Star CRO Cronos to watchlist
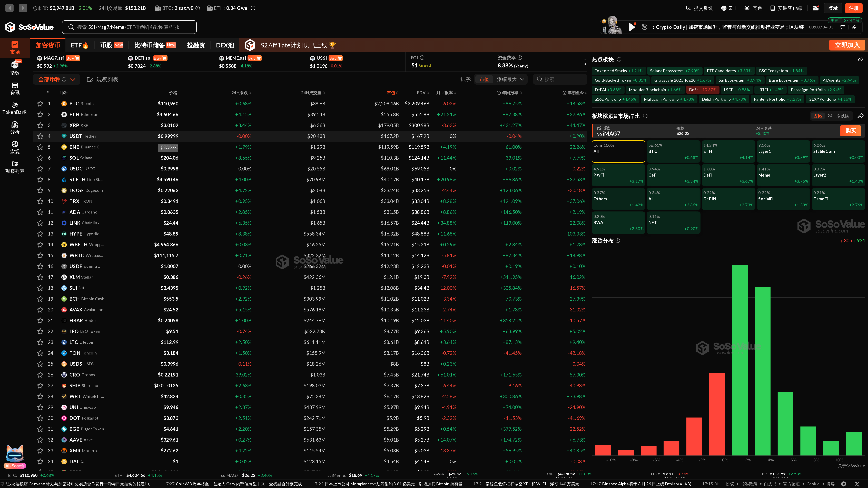Screen dimensions: 868x488 [x=41, y=375]
